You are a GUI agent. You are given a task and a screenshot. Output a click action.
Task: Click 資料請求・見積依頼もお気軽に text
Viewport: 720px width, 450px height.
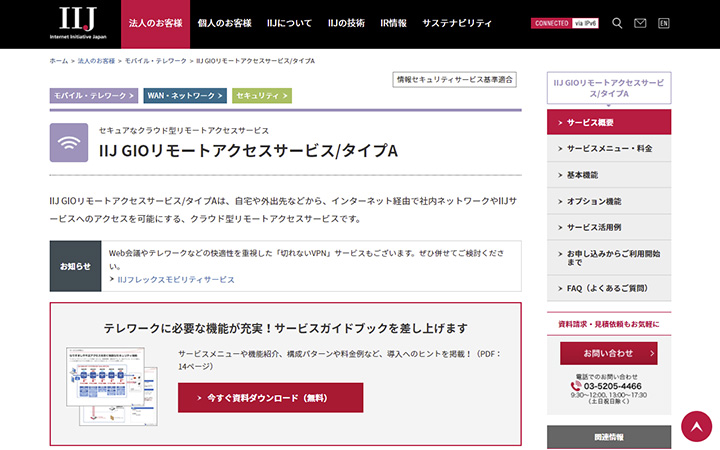pyautogui.click(x=609, y=324)
